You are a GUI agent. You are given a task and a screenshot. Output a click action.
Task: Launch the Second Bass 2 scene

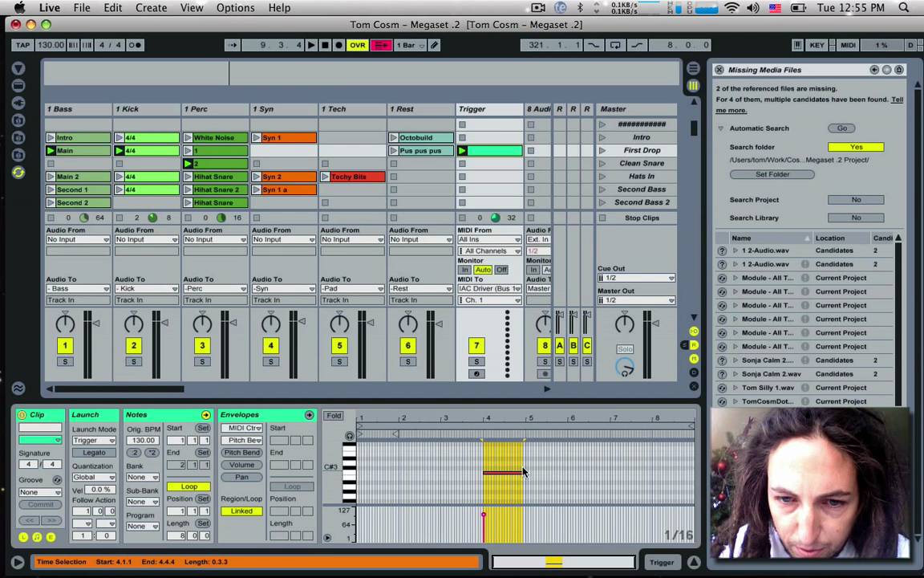click(x=602, y=202)
